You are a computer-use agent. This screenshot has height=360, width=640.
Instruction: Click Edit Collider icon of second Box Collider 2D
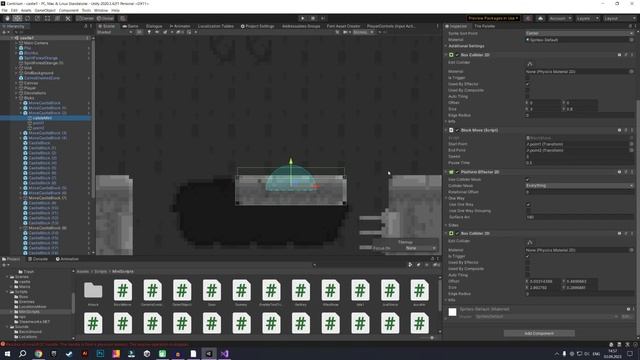click(x=530, y=242)
